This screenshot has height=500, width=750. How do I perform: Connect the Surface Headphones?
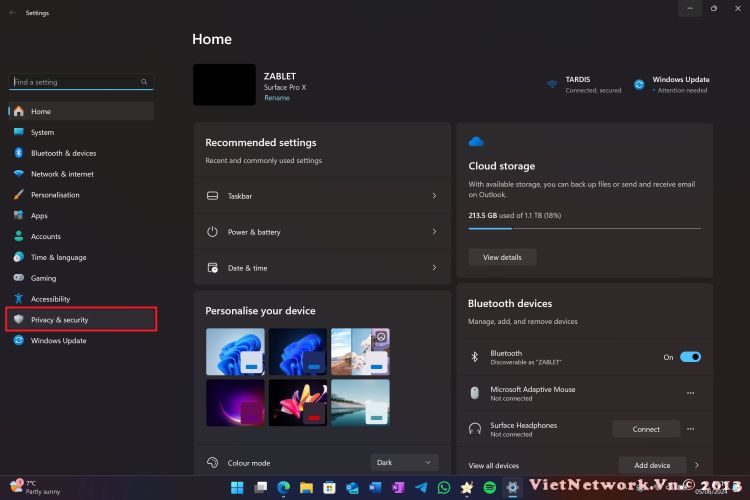(x=646, y=429)
